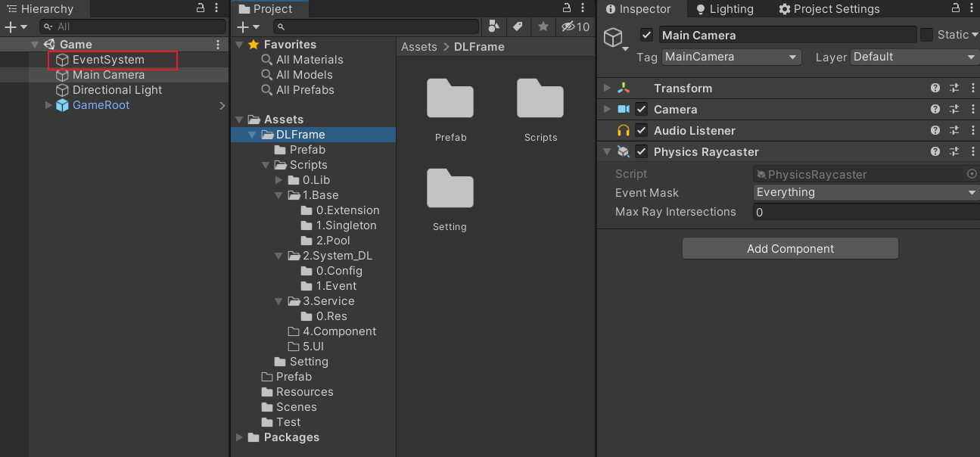The width and height of the screenshot is (980, 457).
Task: Disable the Main Camera active checkbox
Action: [646, 35]
